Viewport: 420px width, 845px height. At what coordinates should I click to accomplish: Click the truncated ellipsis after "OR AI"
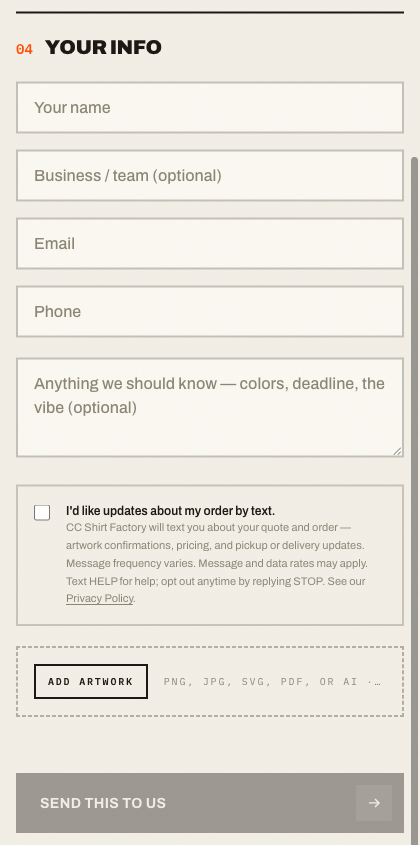(x=374, y=682)
